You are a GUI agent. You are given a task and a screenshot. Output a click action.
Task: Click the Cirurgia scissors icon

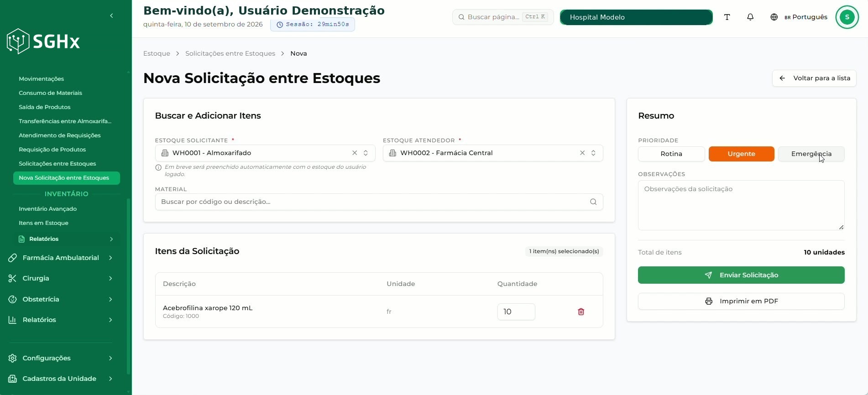13,278
